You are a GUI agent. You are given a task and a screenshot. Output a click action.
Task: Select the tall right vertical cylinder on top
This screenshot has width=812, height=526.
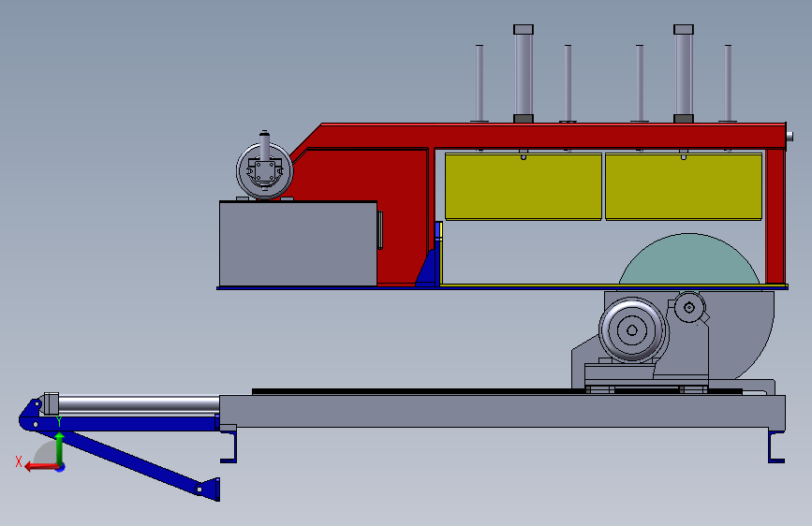click(684, 74)
